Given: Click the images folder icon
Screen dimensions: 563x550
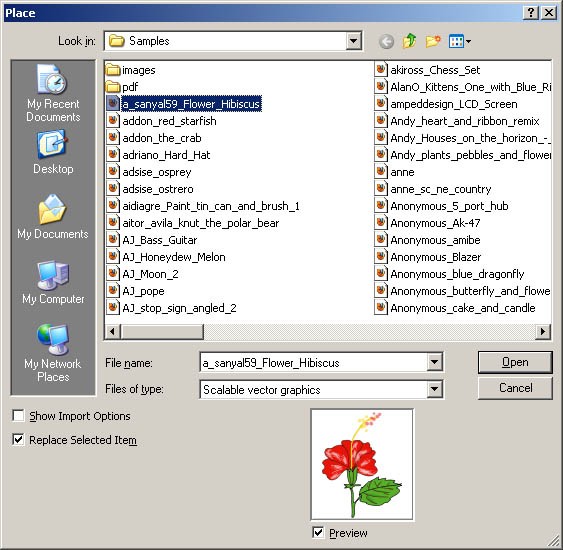Looking at the screenshot, I should (113, 70).
